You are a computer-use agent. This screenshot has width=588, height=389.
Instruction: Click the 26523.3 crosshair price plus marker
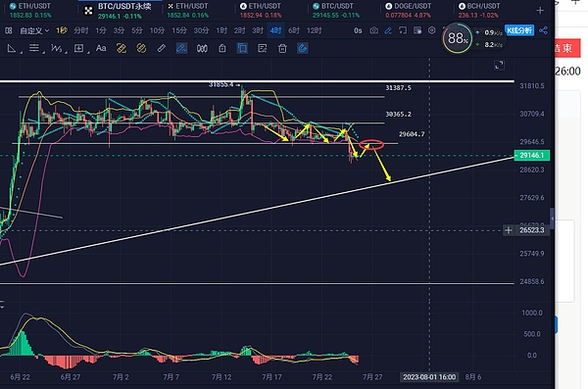(x=508, y=230)
